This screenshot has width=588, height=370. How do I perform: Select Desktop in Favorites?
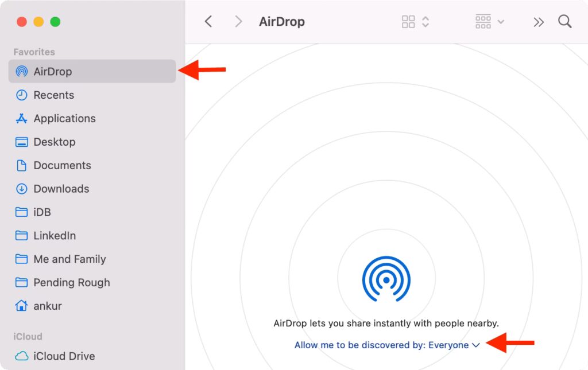click(x=54, y=142)
